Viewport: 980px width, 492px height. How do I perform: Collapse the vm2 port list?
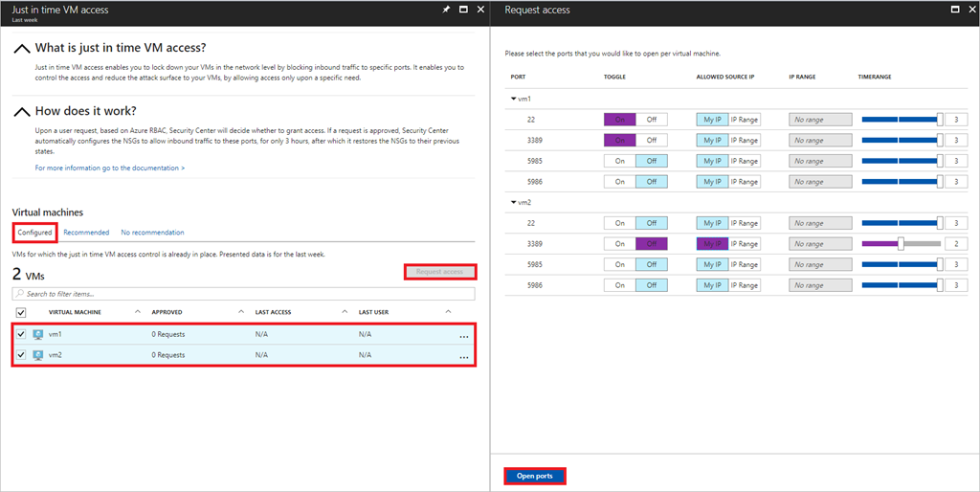pos(514,203)
